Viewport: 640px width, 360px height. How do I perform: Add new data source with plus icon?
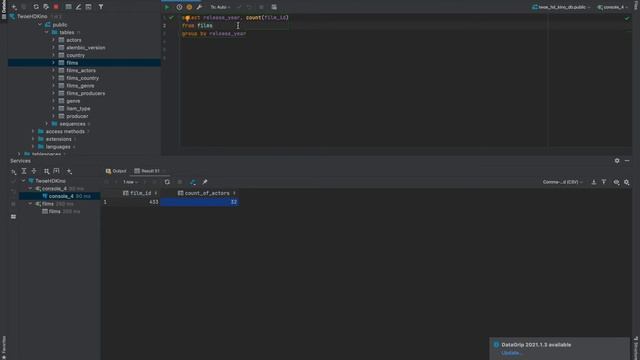[x=14, y=7]
